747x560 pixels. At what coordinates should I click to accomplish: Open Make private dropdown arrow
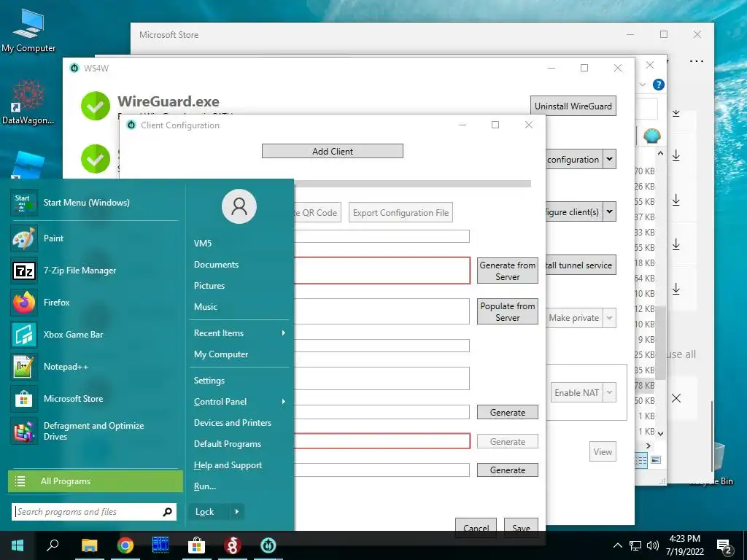(609, 318)
